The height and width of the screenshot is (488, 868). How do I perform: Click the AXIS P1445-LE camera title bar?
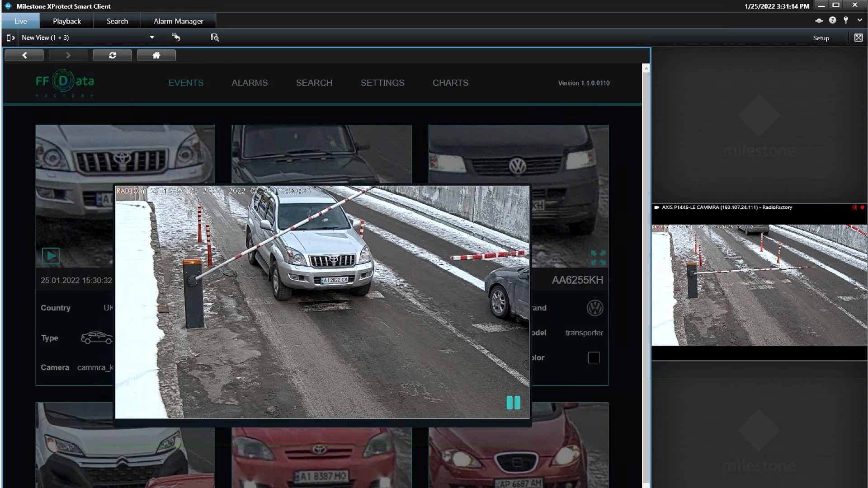pyautogui.click(x=759, y=207)
